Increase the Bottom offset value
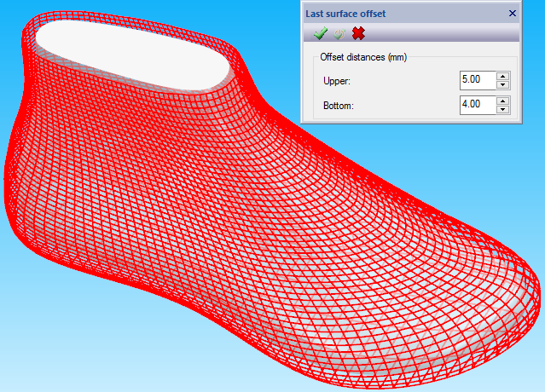This screenshot has width=545, height=392. point(503,101)
